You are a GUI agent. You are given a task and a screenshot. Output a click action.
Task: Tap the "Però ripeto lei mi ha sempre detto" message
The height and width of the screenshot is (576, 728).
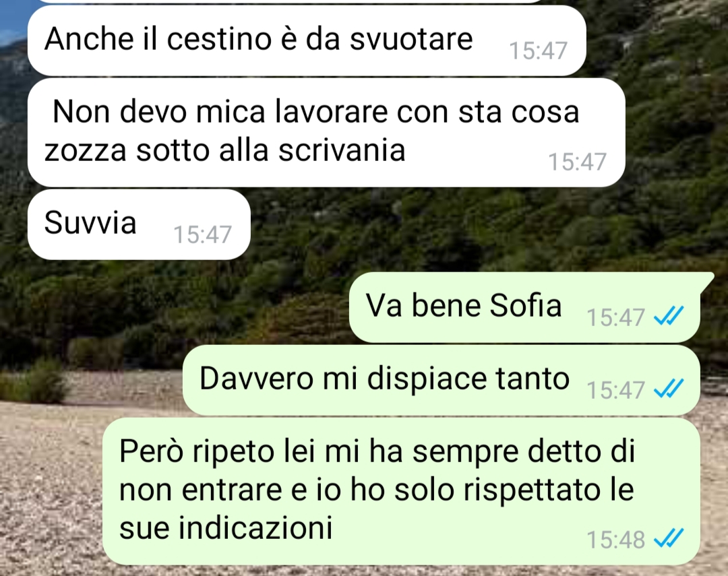(x=401, y=492)
